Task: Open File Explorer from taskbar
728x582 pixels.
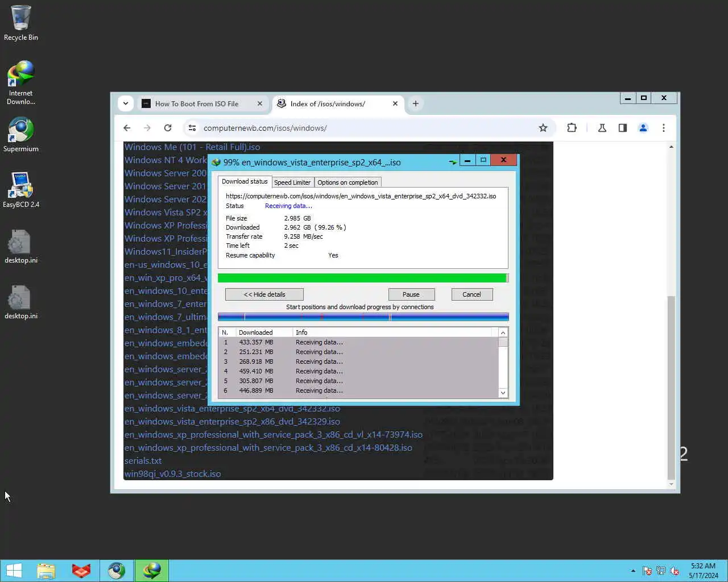Action: (x=46, y=571)
